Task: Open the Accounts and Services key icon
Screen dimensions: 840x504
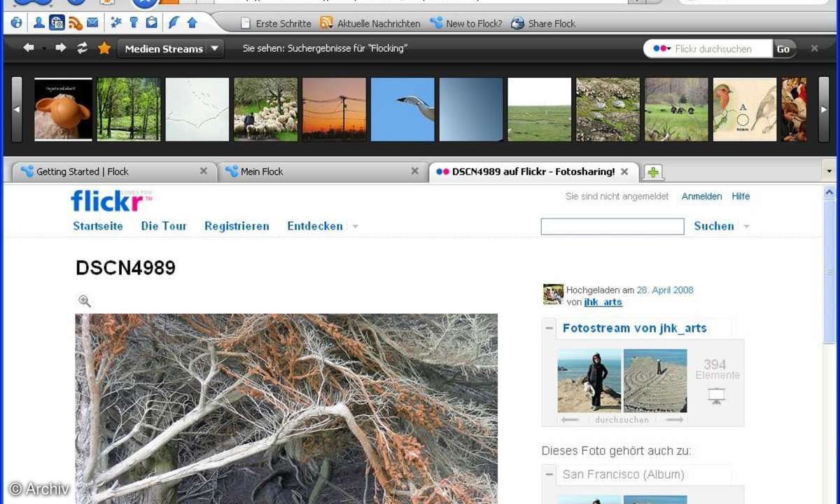Action: click(134, 23)
